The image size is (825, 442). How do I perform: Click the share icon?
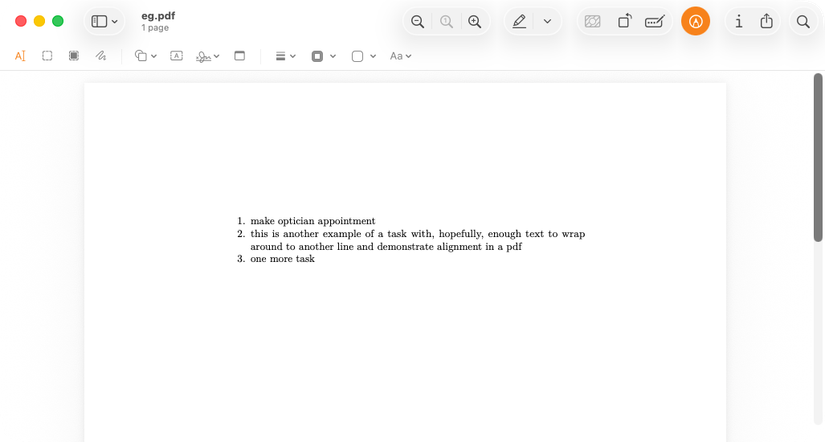coord(767,21)
